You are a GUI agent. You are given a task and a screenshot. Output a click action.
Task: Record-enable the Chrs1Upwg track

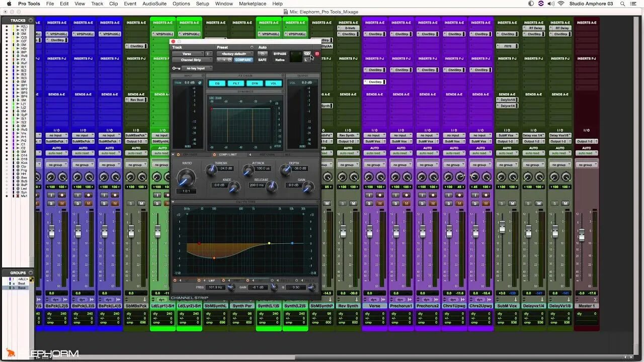(459, 195)
